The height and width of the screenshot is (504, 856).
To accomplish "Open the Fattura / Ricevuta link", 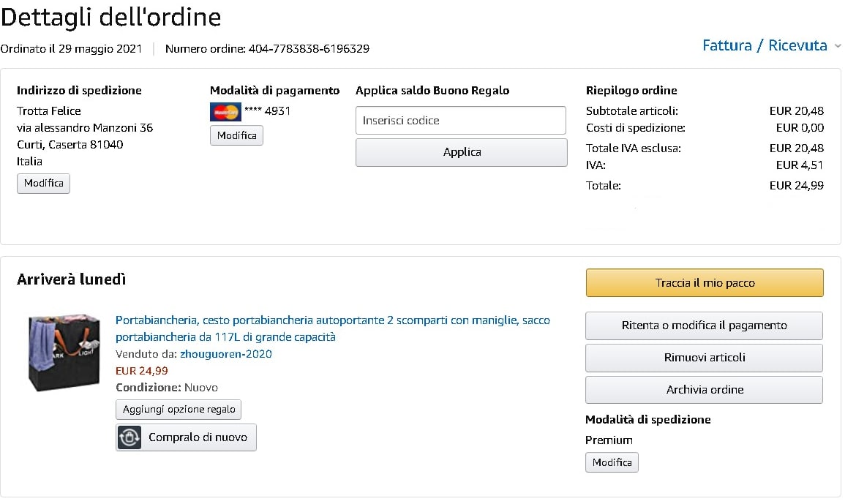I will point(764,45).
